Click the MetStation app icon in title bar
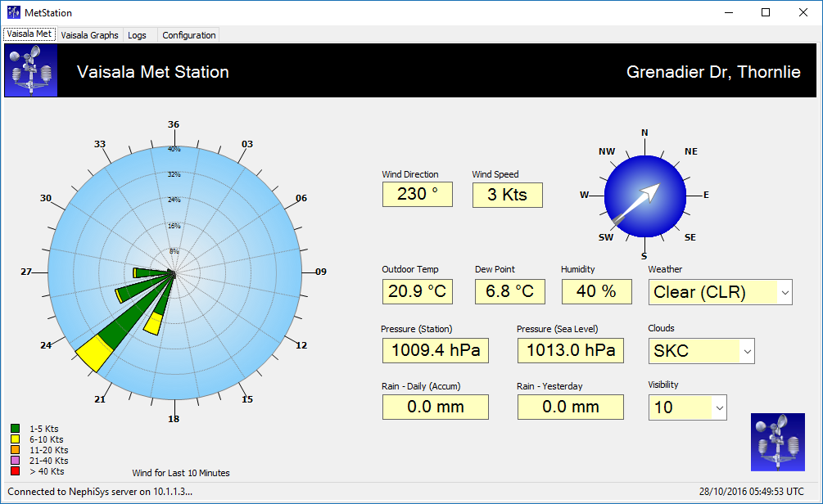The width and height of the screenshot is (823, 504). coord(13,12)
